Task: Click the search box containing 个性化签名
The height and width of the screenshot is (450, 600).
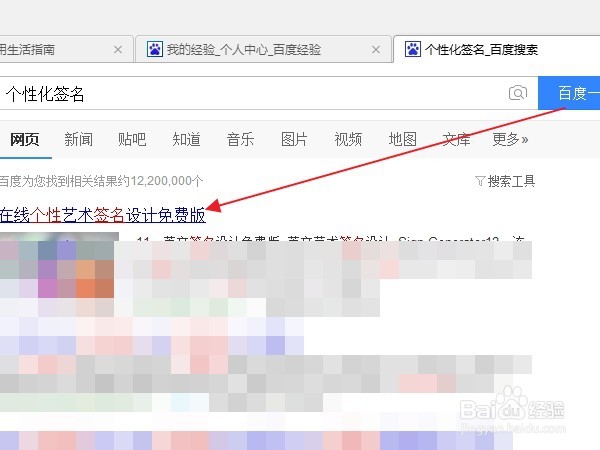Action: pyautogui.click(x=269, y=93)
